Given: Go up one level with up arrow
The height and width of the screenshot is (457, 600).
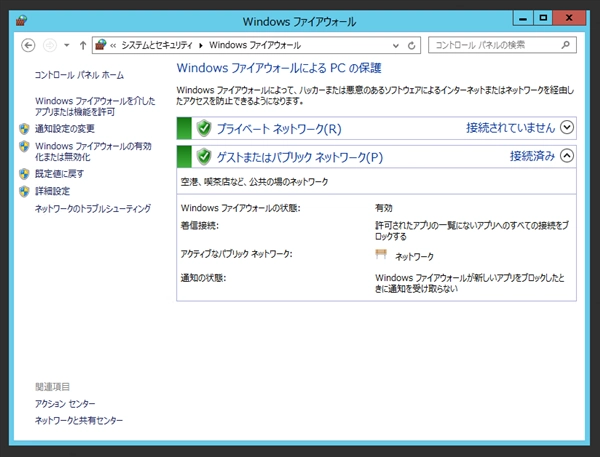Looking at the screenshot, I should 83,45.
